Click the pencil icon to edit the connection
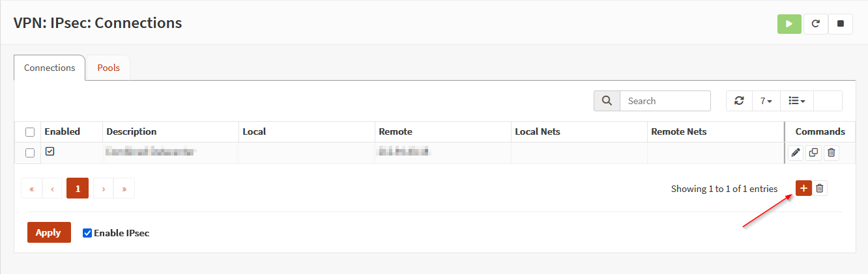 point(795,153)
